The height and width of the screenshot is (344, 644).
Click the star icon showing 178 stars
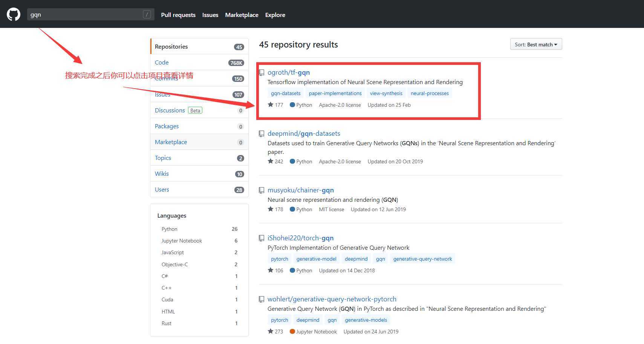pos(271,209)
